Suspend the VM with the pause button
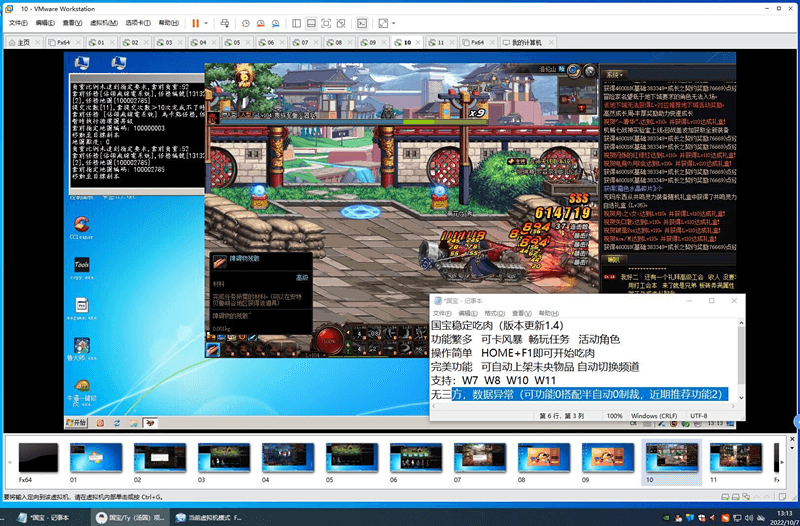 click(x=195, y=23)
